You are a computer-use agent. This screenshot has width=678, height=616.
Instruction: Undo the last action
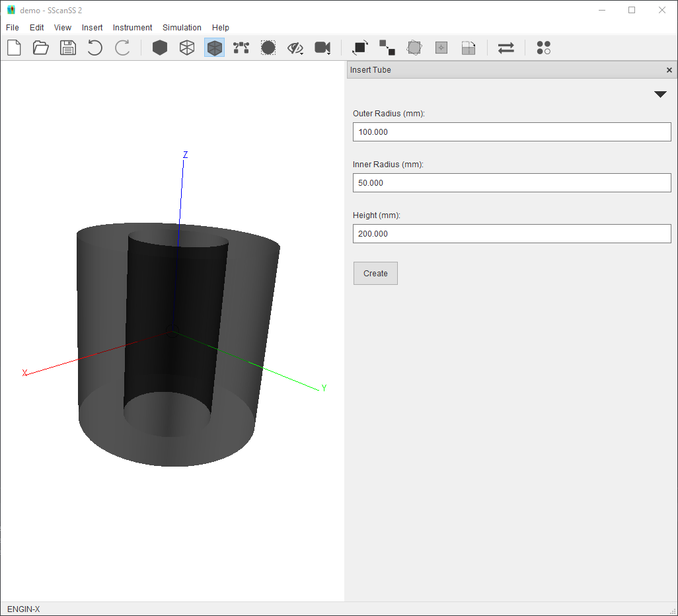click(95, 48)
